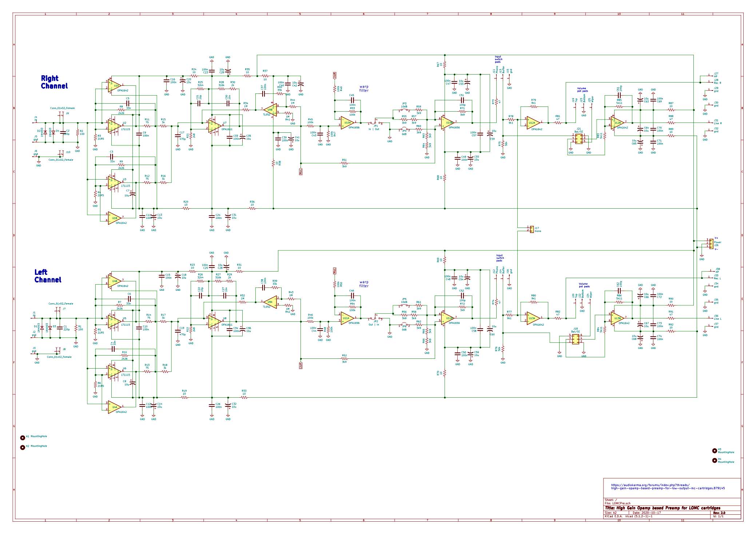Click the H3 MountingHole symbol
Screen dimensions: 756x534
tap(714, 451)
